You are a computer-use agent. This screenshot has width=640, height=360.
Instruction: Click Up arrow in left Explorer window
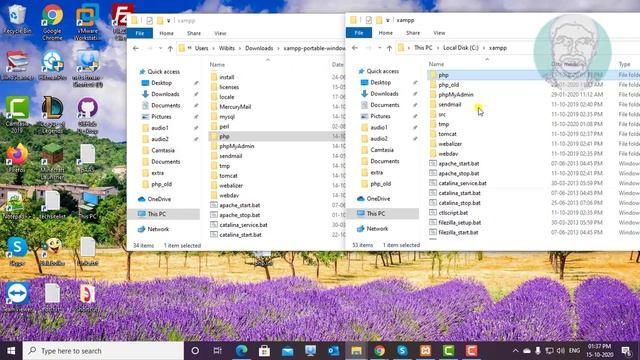pyautogui.click(x=170, y=48)
